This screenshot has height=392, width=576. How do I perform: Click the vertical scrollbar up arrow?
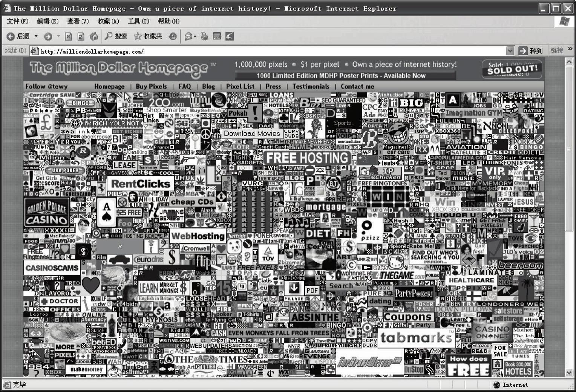[569, 62]
